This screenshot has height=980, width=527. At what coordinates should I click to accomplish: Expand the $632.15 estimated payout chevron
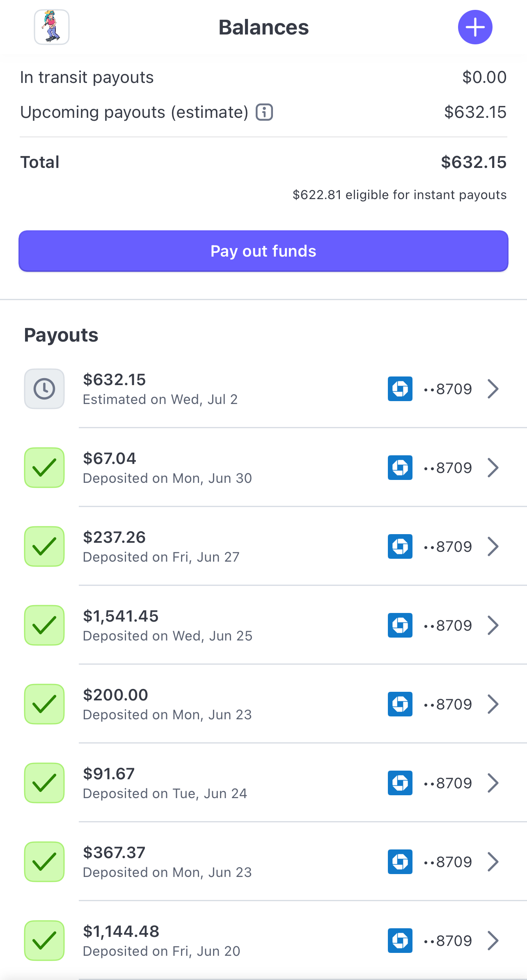(x=493, y=389)
